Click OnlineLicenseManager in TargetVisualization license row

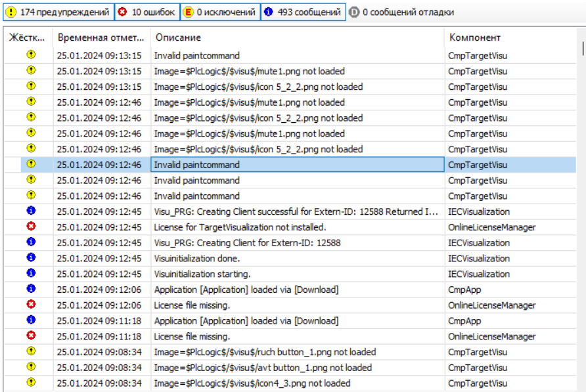point(492,227)
